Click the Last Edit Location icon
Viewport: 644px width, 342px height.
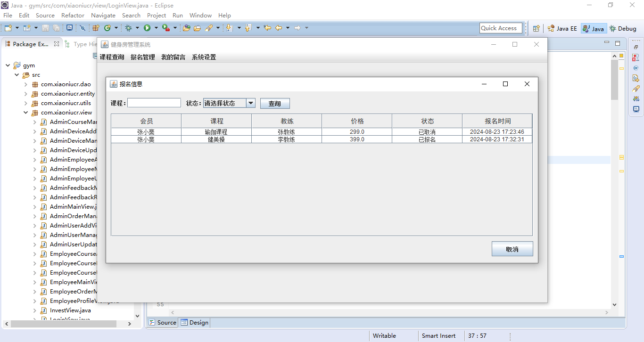coord(267,28)
